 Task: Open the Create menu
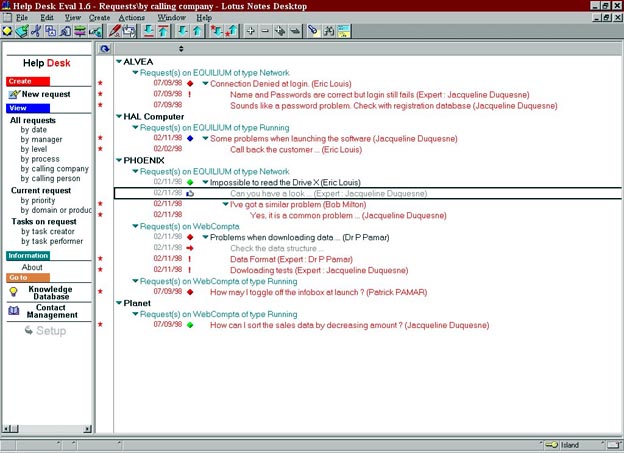point(99,18)
